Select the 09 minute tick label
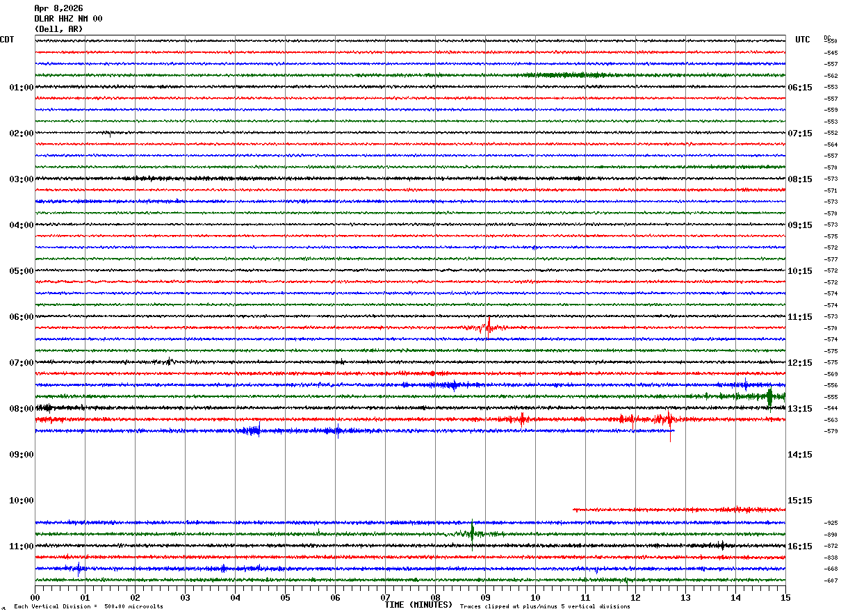Viewport: 841px width, 616px height. point(485,597)
